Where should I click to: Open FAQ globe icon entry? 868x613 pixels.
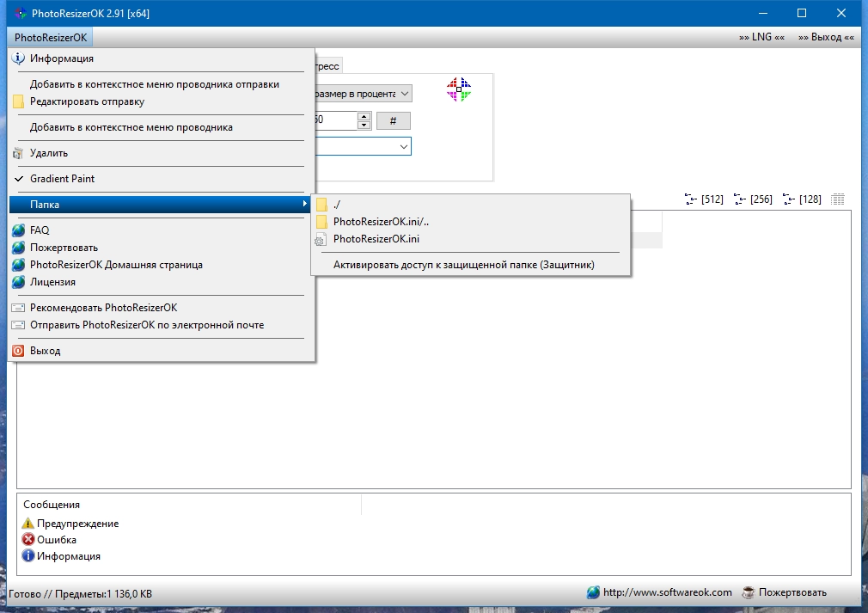tap(18, 230)
